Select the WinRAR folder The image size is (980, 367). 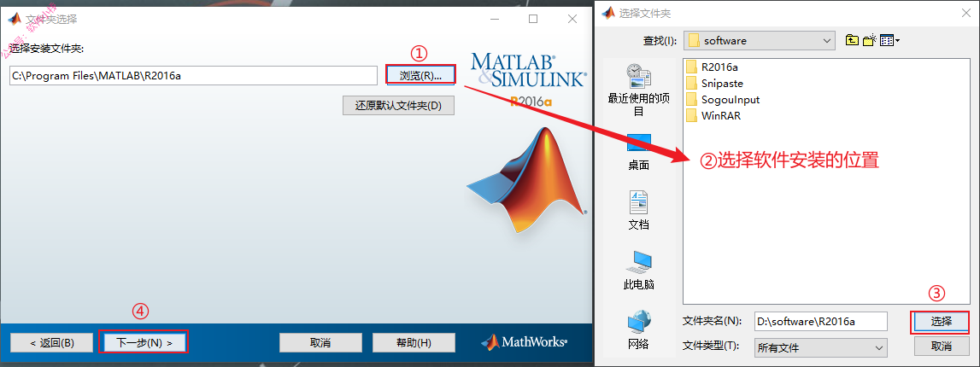coord(713,115)
